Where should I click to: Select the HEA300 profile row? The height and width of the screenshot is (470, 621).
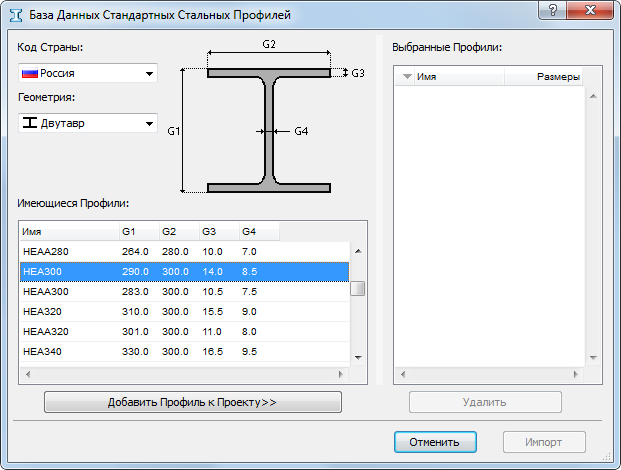(185, 272)
